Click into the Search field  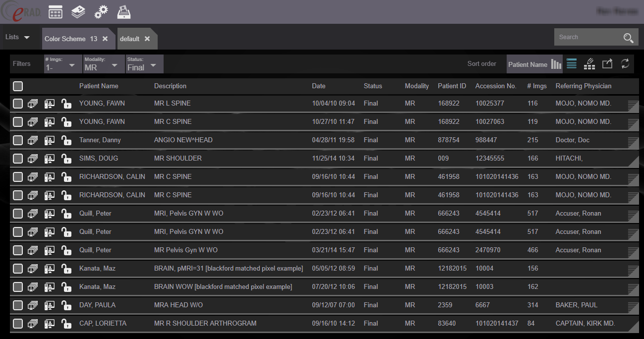[x=587, y=37]
